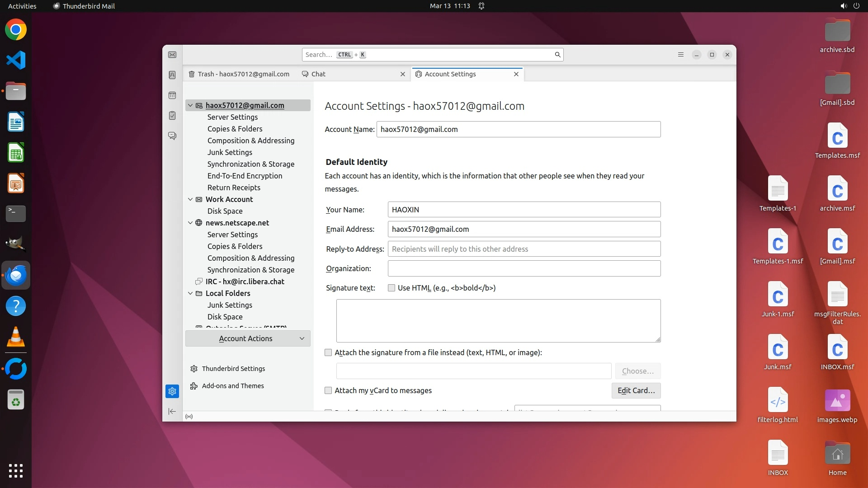Image resolution: width=868 pixels, height=488 pixels.
Task: Open the Thunderbird hamburger menu
Action: 680,55
